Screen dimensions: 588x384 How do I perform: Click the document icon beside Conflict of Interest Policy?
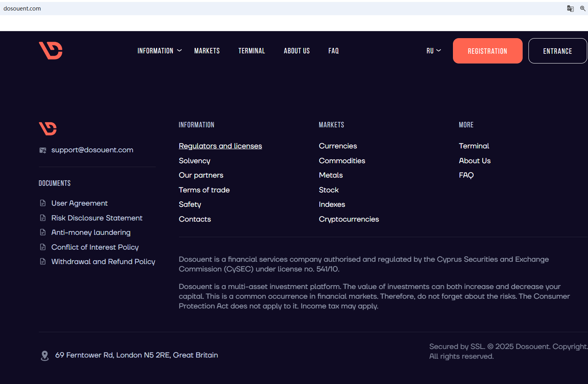coord(43,247)
